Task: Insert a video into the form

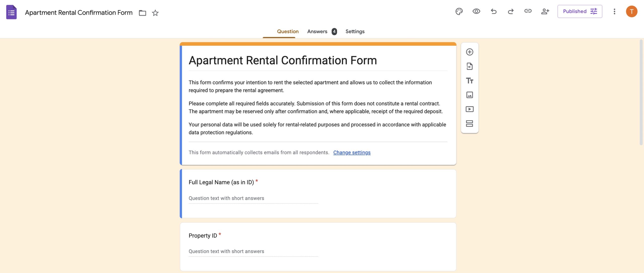Action: point(469,109)
